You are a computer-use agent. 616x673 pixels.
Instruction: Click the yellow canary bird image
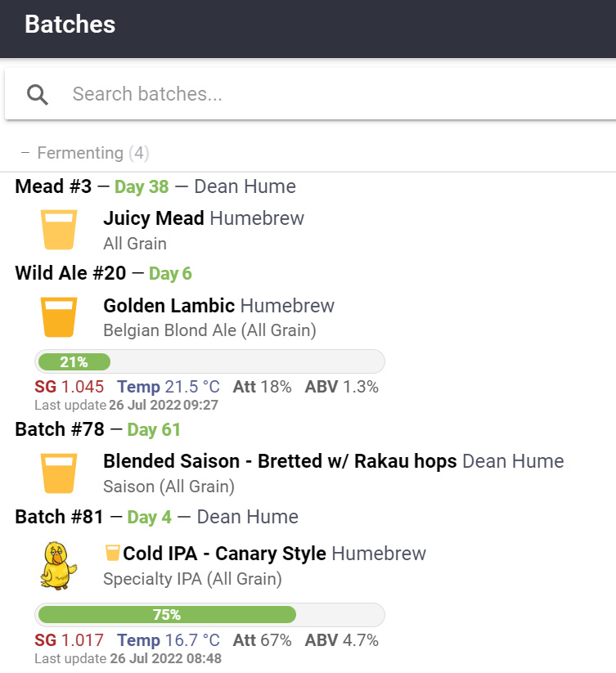[x=58, y=565]
